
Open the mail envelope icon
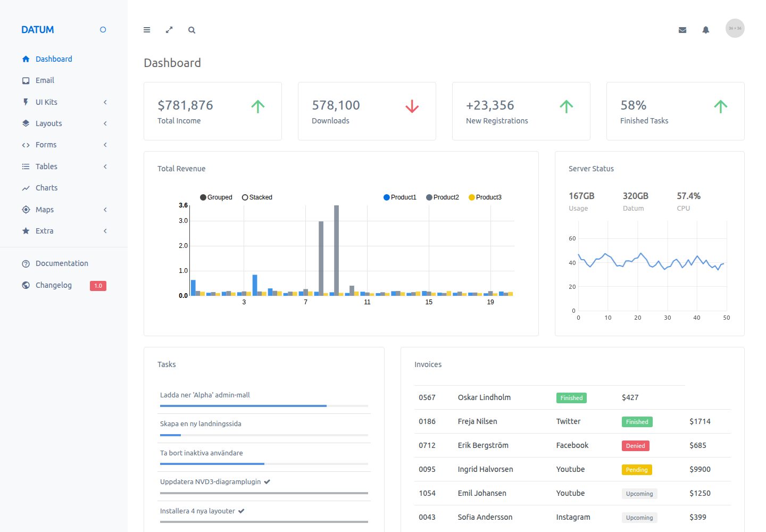point(682,30)
